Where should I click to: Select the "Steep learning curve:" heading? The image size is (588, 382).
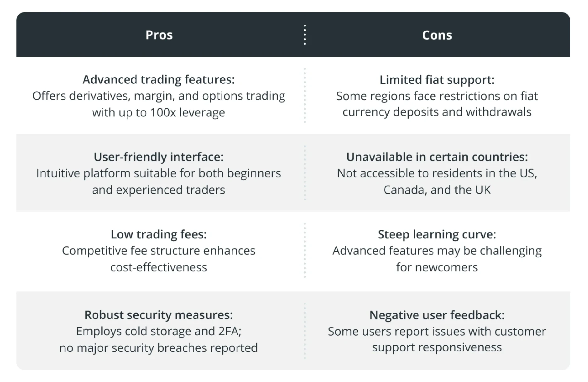tap(437, 234)
